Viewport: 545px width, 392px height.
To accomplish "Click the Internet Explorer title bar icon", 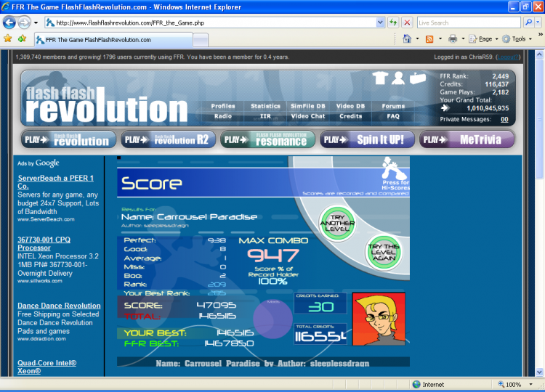I will [5, 7].
